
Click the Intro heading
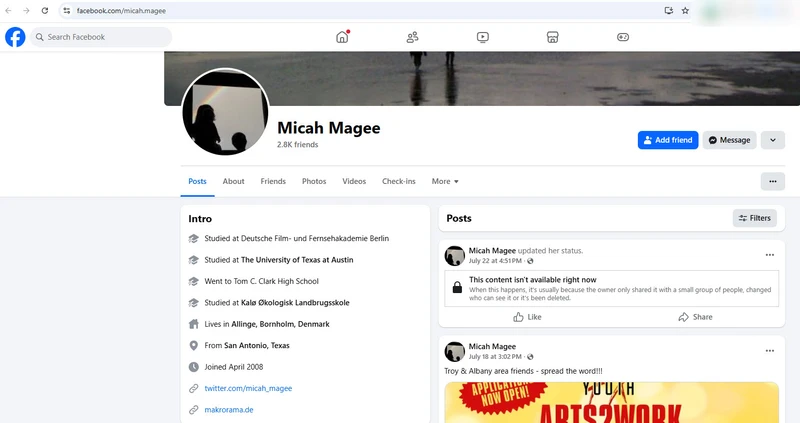coord(200,218)
